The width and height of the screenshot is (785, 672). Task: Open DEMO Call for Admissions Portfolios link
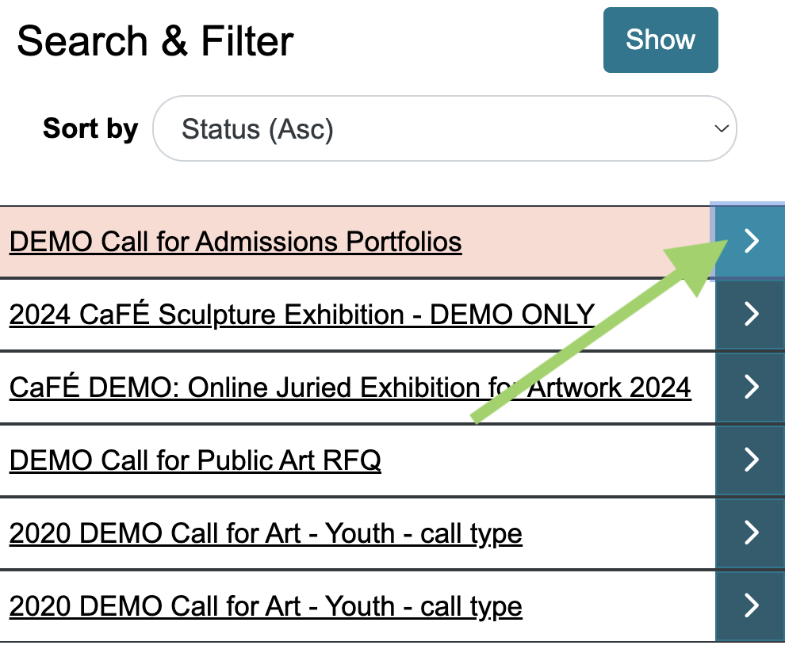[x=235, y=242]
